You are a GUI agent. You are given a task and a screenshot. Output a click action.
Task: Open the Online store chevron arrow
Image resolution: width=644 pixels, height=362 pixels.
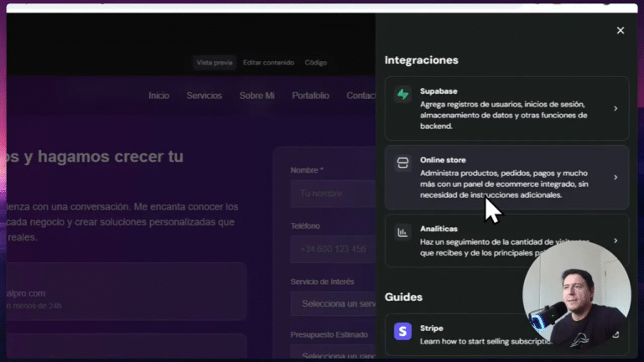pyautogui.click(x=615, y=178)
